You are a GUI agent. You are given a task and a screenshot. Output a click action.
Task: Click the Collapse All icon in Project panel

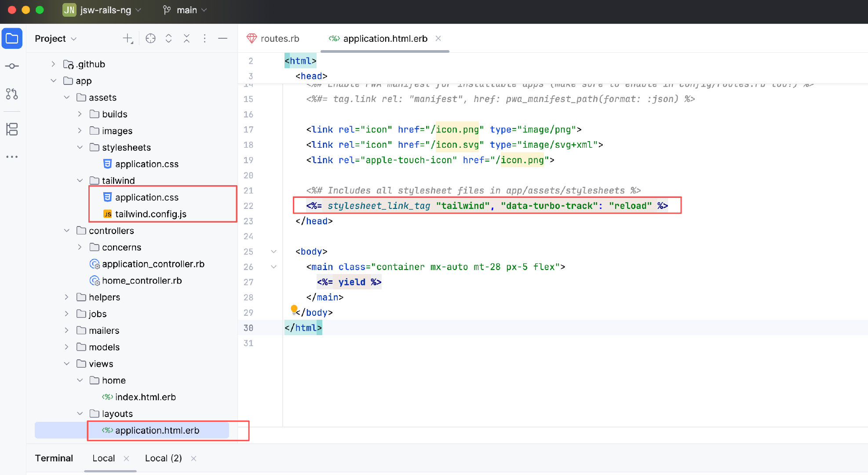point(186,39)
